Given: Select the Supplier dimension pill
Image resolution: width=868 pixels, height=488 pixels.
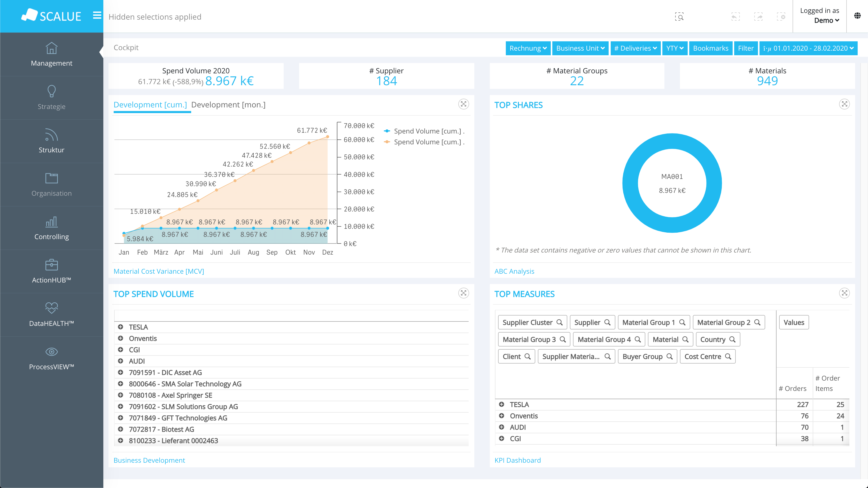Looking at the screenshot, I should [x=587, y=322].
